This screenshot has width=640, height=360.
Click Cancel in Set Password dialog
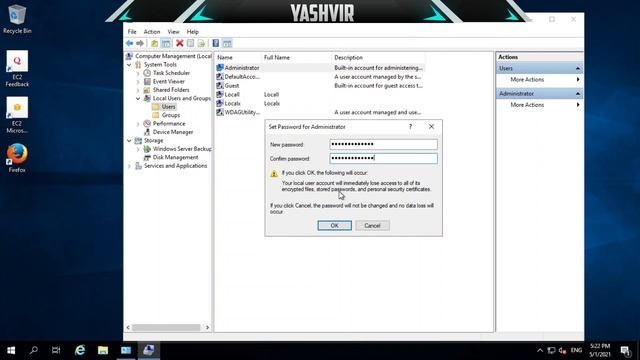[372, 225]
